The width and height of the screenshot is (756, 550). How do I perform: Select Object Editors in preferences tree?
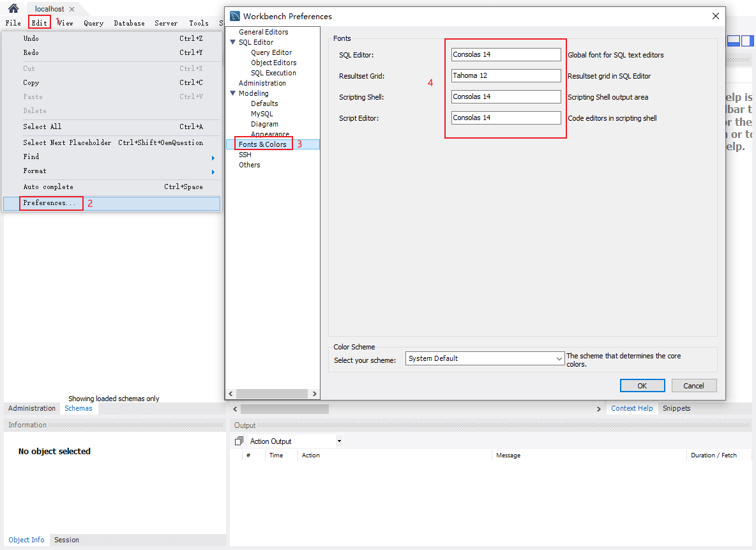[273, 63]
